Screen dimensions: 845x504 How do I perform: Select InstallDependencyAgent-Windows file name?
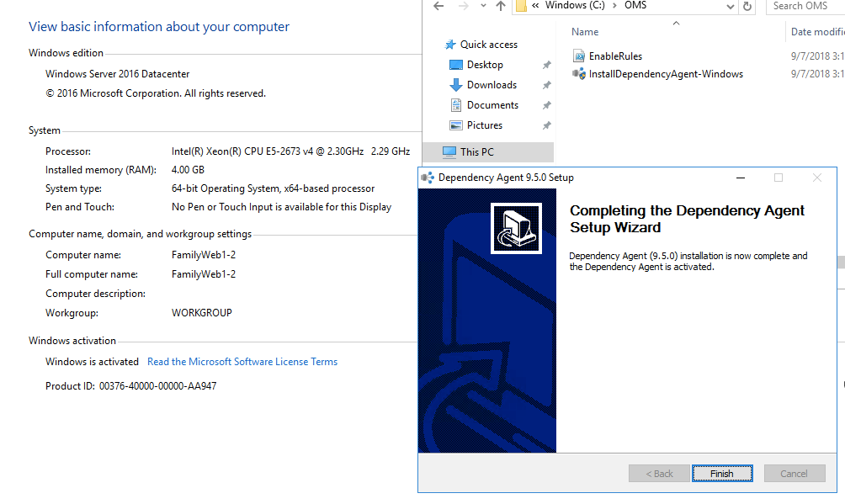tap(666, 74)
